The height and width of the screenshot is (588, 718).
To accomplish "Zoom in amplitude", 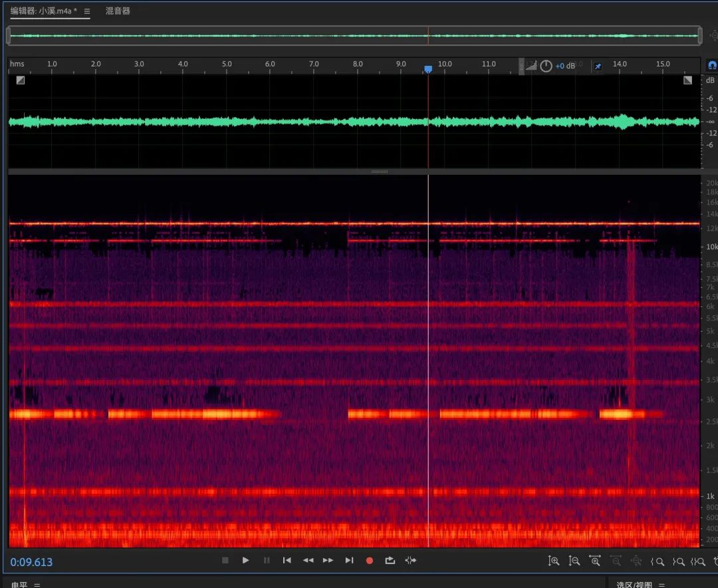I will [554, 561].
